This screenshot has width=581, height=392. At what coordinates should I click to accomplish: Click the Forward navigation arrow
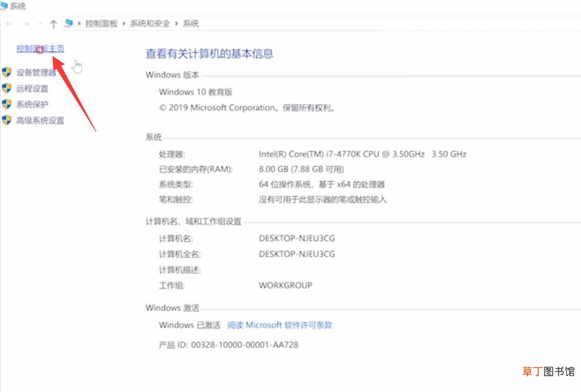point(26,24)
